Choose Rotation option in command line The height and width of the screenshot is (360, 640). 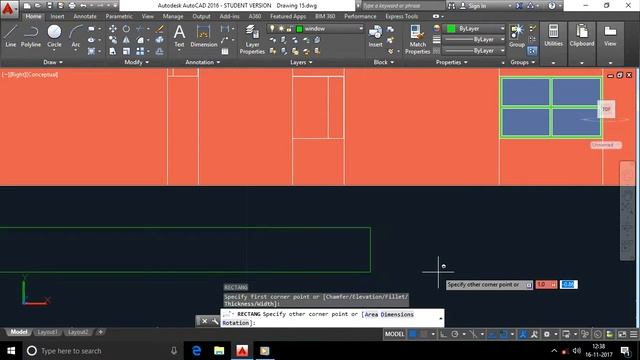point(236,323)
